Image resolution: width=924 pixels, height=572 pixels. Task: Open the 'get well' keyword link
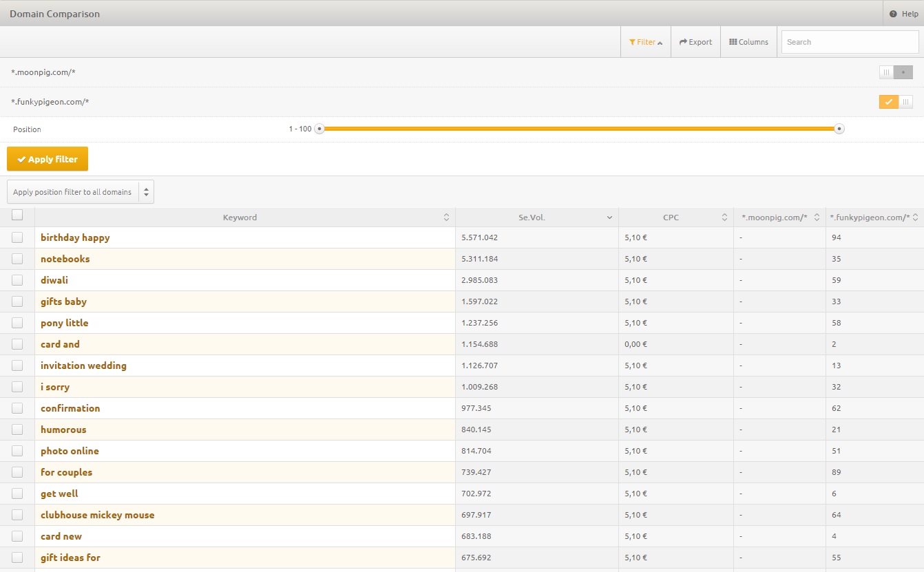(59, 494)
